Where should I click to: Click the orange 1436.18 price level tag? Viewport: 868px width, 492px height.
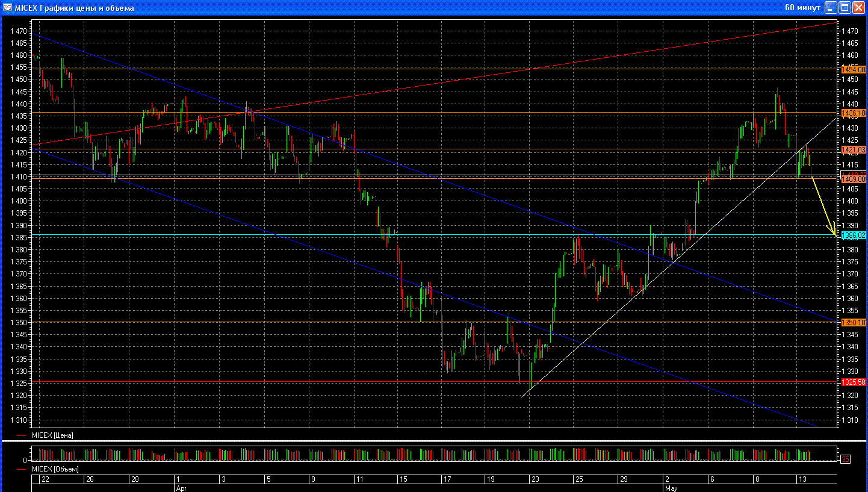coord(853,113)
